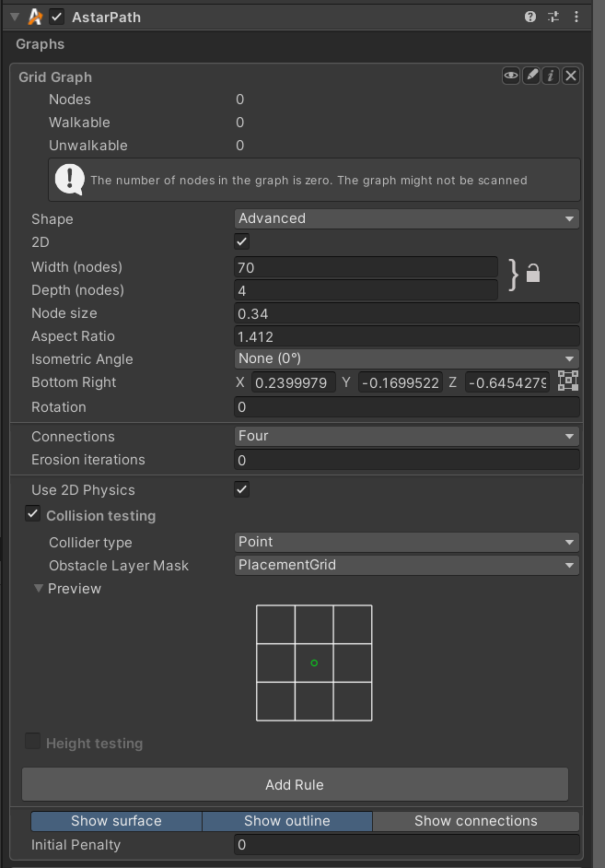Click the Add Rule button
This screenshot has width=605, height=868.
point(295,784)
